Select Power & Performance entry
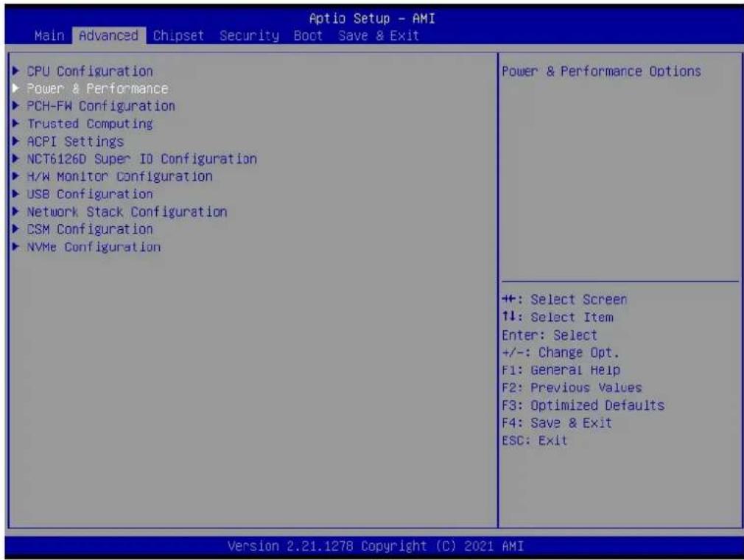The image size is (744, 560). (x=97, y=88)
